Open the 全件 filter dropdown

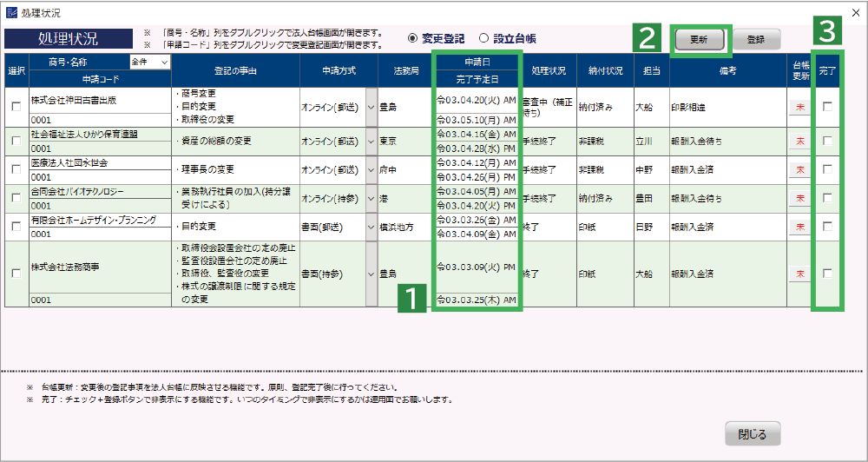(x=148, y=62)
